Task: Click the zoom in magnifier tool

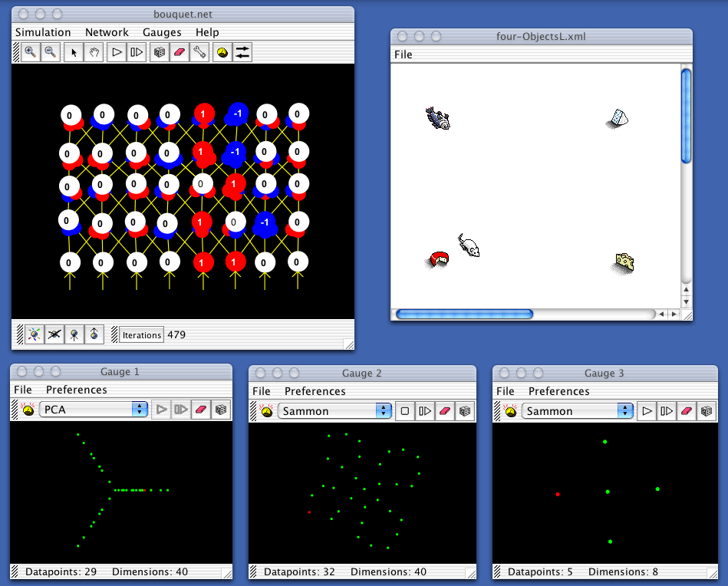Action: (31, 52)
